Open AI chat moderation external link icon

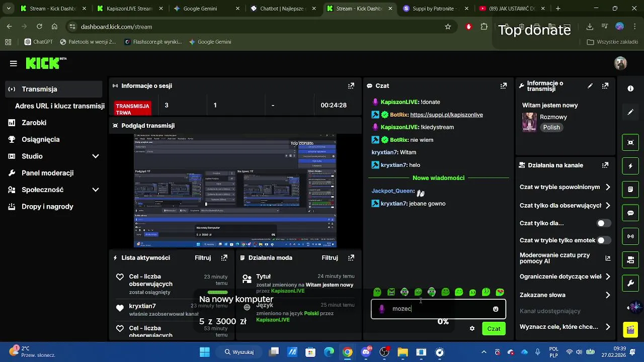click(x=608, y=258)
